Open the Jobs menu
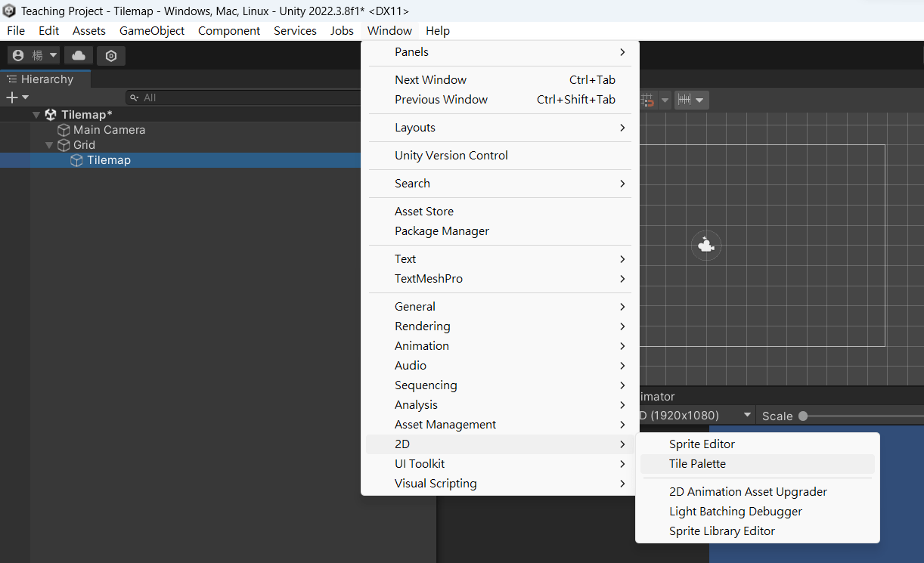 [342, 30]
